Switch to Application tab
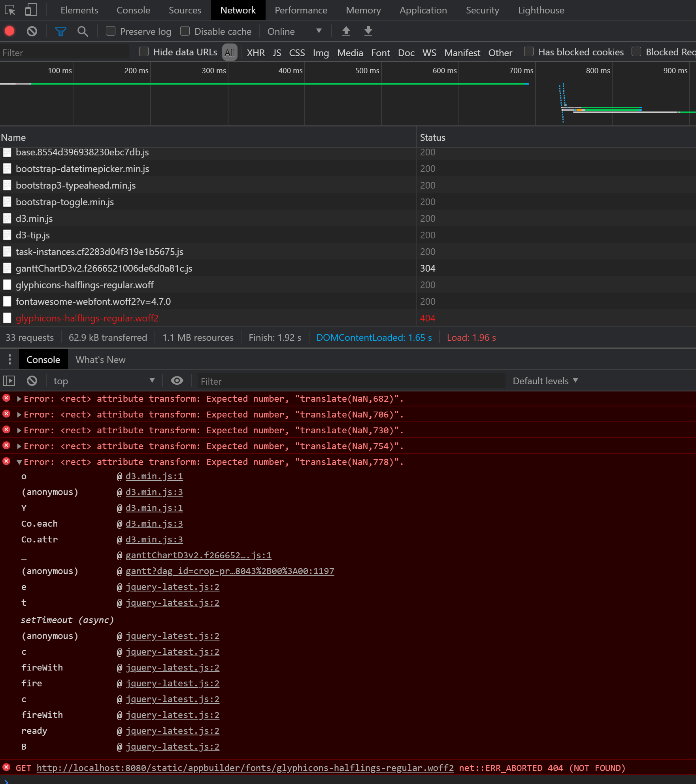The width and height of the screenshot is (696, 784). [x=423, y=10]
